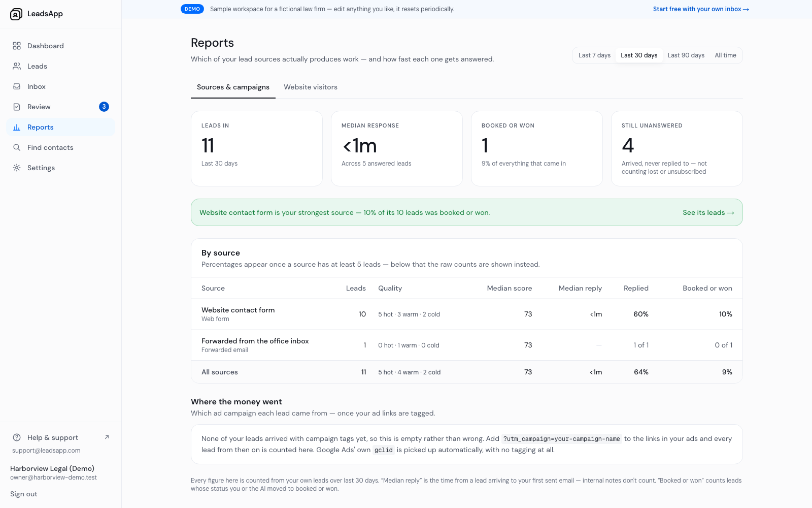Image resolution: width=812 pixels, height=508 pixels.
Task: Click Sign out
Action: pos(24,494)
